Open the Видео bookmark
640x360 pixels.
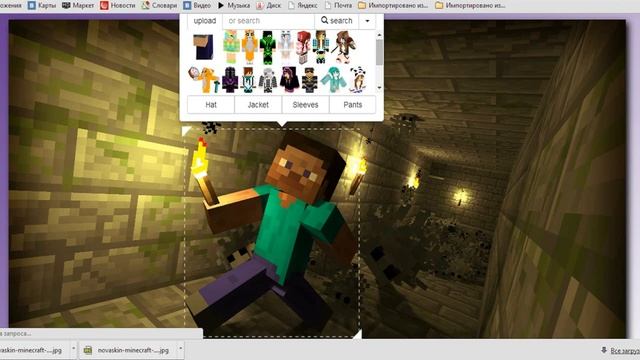(197, 5)
